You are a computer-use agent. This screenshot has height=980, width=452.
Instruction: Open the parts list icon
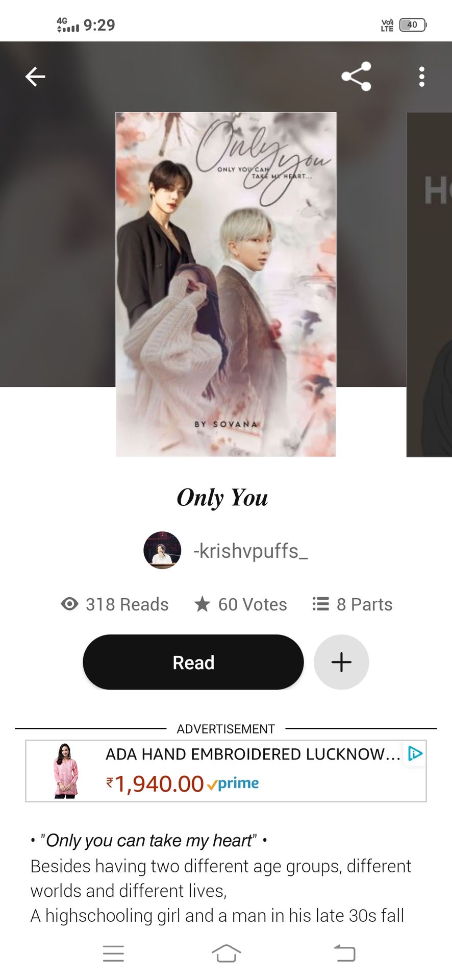tap(321, 604)
